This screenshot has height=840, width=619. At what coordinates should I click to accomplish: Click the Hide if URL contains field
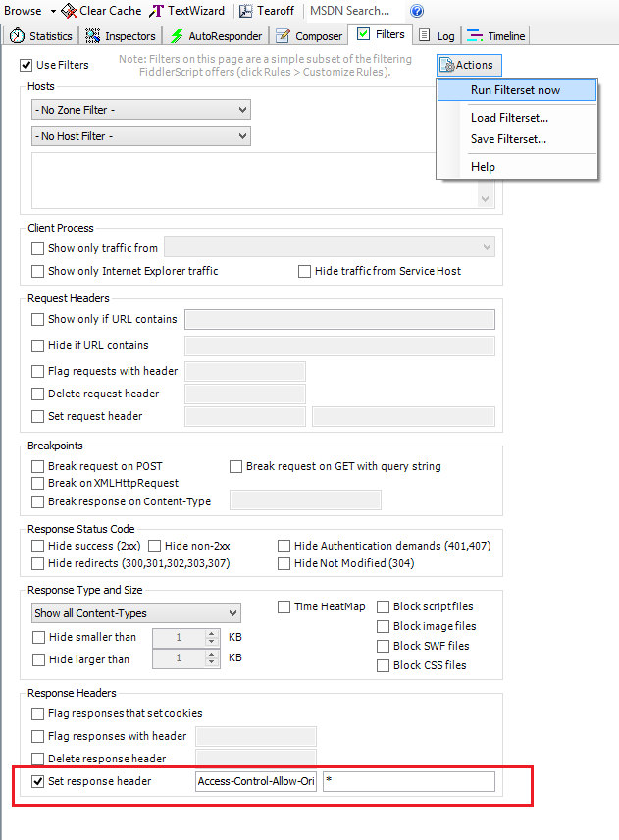pyautogui.click(x=339, y=346)
